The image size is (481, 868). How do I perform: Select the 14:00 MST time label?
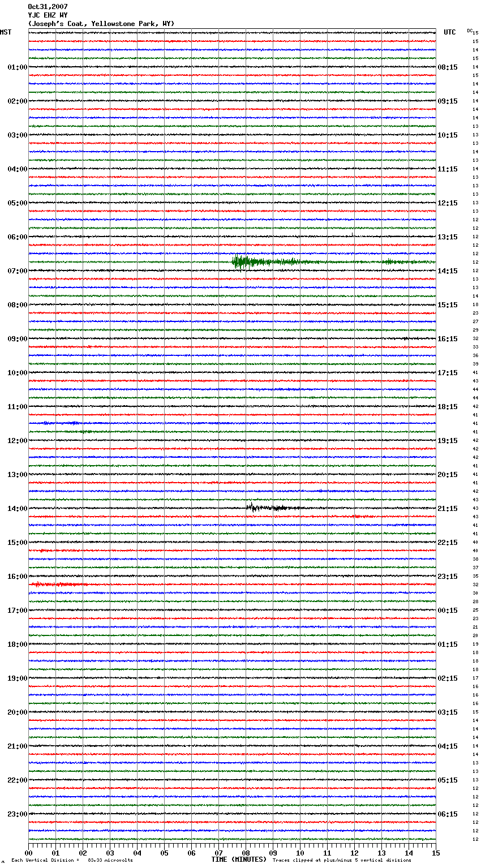point(18,509)
